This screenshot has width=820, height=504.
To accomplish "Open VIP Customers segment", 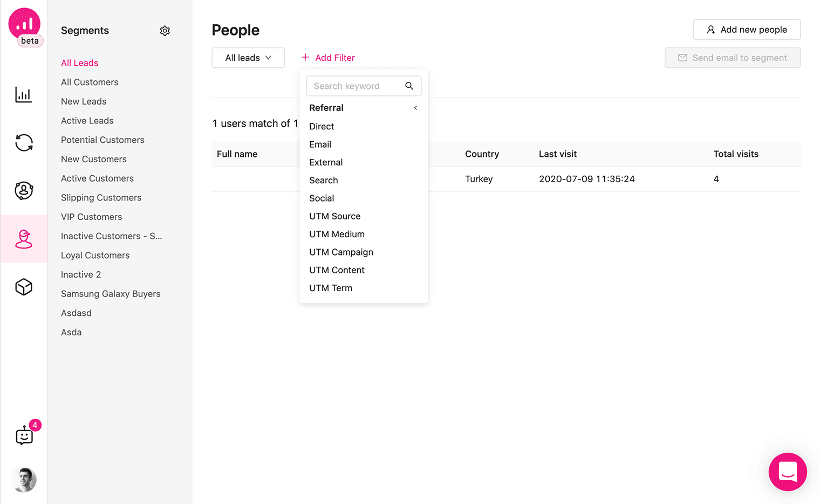I will 92,217.
